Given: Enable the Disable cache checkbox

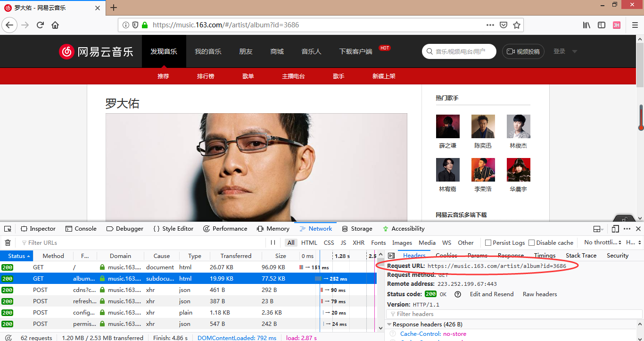Looking at the screenshot, I should coord(531,242).
